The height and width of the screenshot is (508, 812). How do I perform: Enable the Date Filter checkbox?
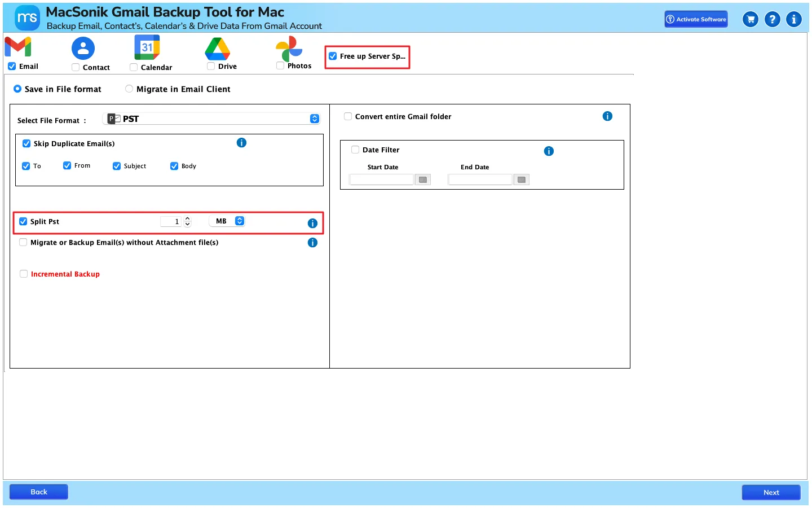(x=355, y=150)
